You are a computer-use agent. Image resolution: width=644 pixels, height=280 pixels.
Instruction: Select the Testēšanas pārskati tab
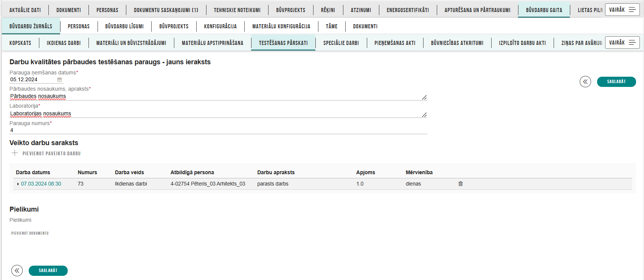click(x=283, y=43)
